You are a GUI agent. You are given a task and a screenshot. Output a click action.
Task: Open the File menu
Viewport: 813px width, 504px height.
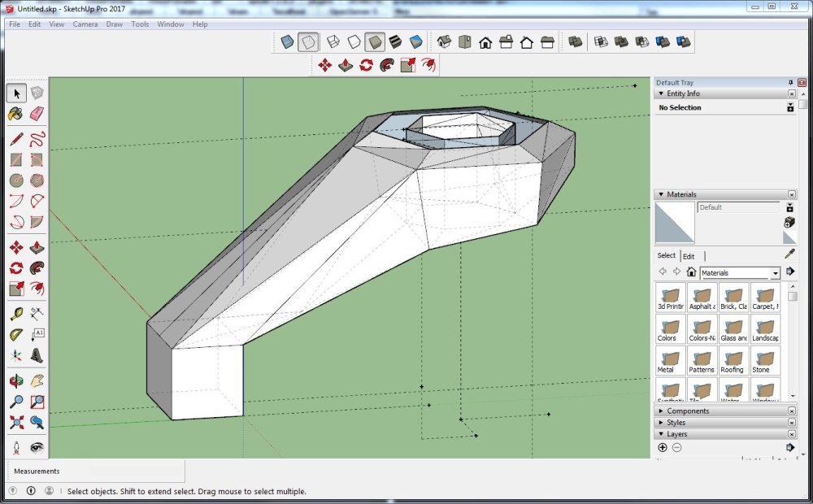click(15, 24)
